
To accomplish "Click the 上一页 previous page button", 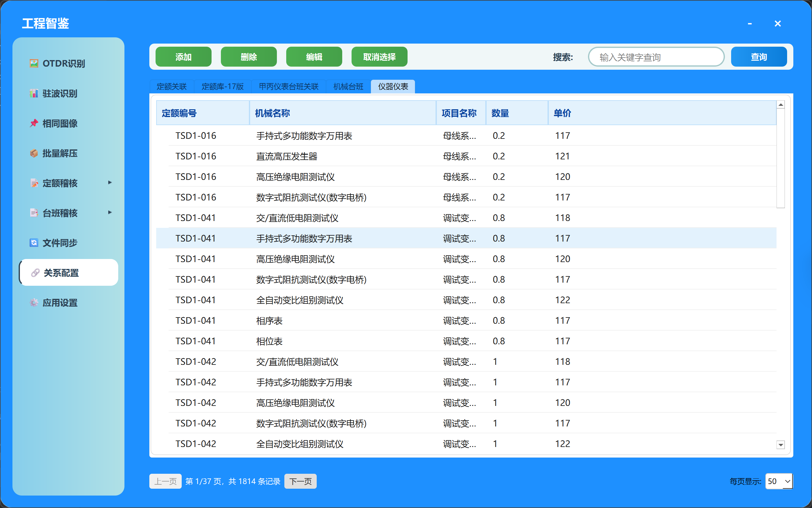I will (x=166, y=482).
